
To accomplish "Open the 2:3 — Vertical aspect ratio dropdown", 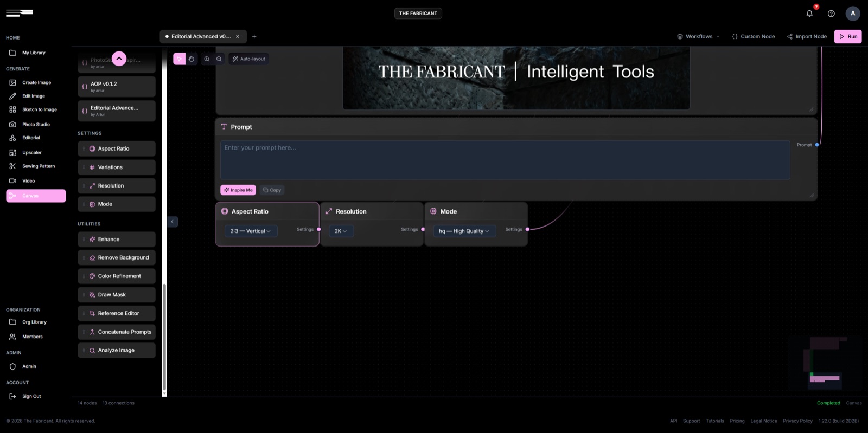I will pos(251,231).
